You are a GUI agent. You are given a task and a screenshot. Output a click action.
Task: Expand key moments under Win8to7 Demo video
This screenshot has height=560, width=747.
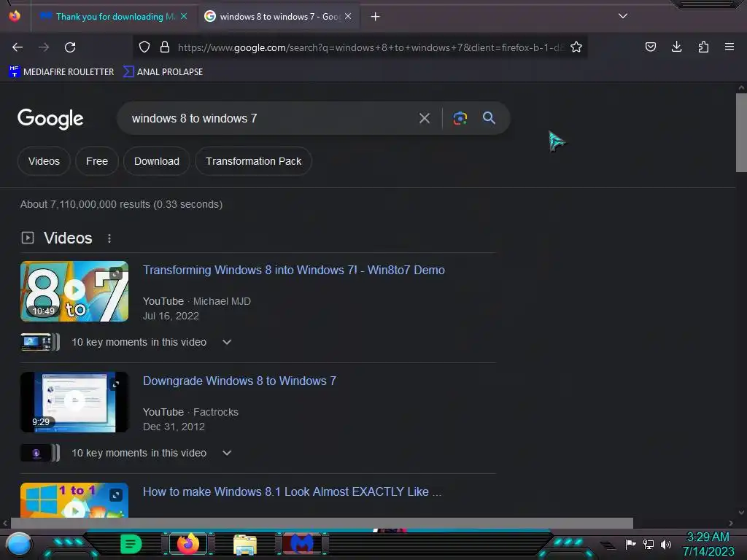coord(227,342)
